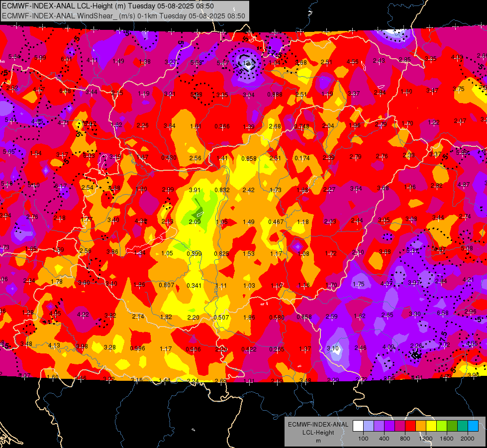Click the grid value 0.266
The width and height of the screenshot is (487, 448).
222,126
